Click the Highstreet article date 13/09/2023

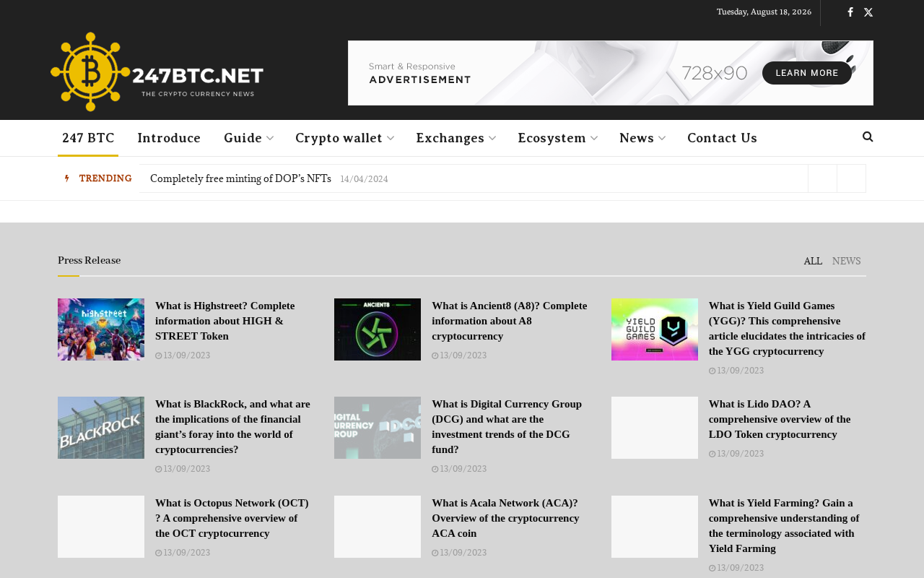pyautogui.click(x=183, y=355)
